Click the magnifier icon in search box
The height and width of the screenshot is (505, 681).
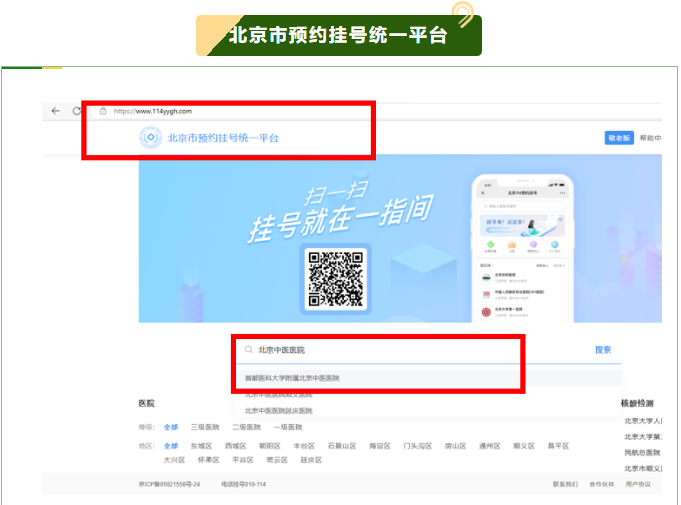pyautogui.click(x=249, y=350)
